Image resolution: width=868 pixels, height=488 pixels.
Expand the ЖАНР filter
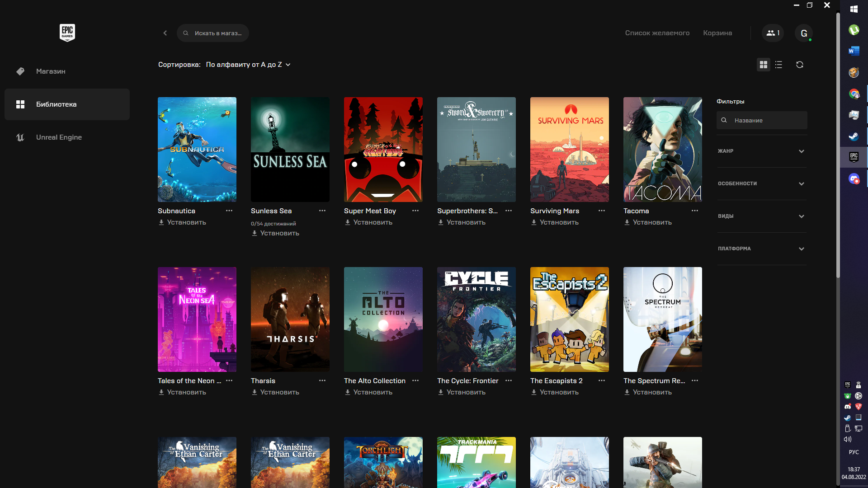[762, 151]
